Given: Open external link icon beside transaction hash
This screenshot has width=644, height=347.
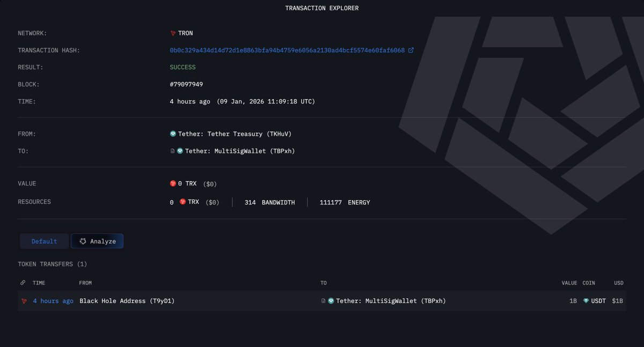Looking at the screenshot, I should (411, 50).
